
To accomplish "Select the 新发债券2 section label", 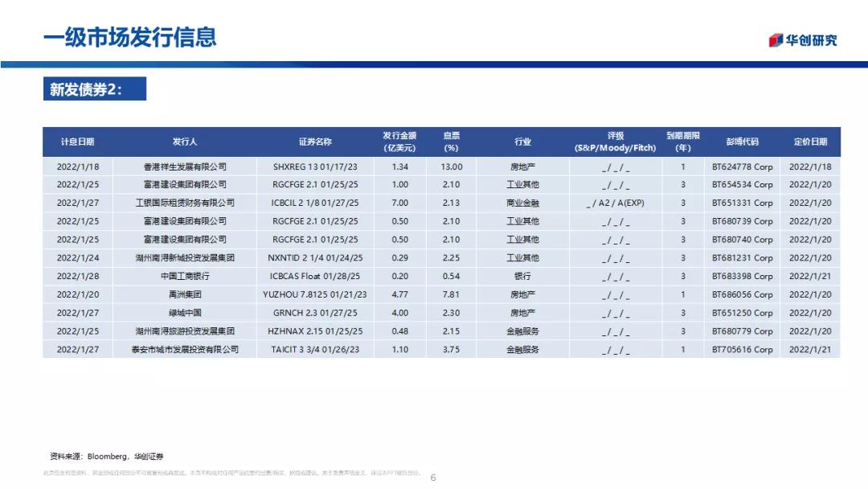I will click(95, 88).
